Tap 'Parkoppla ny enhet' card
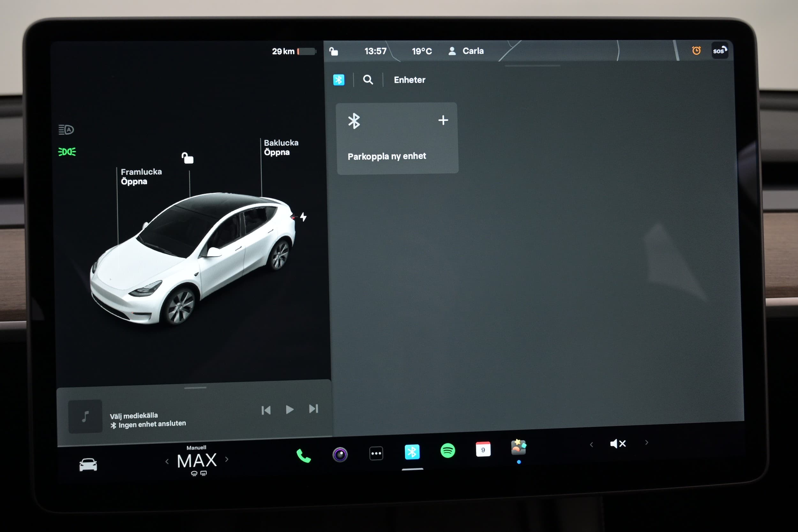Screen dimensions: 798x532 [x=397, y=139]
